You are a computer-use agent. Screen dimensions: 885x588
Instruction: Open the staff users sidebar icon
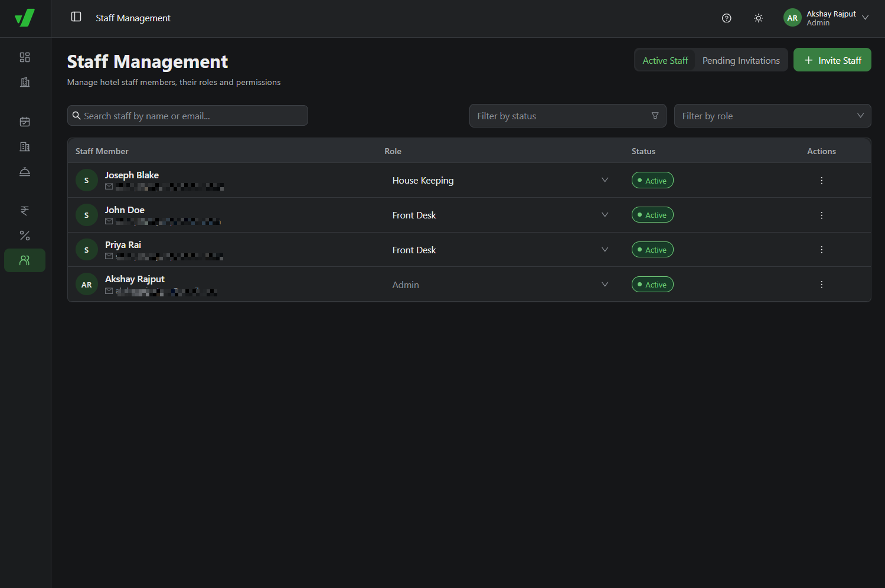click(x=25, y=260)
